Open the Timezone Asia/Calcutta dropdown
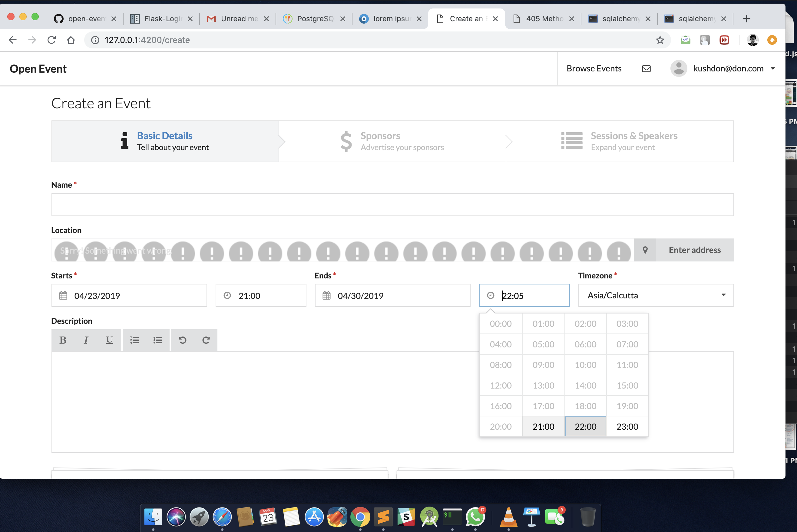The height and width of the screenshot is (532, 797). [656, 296]
